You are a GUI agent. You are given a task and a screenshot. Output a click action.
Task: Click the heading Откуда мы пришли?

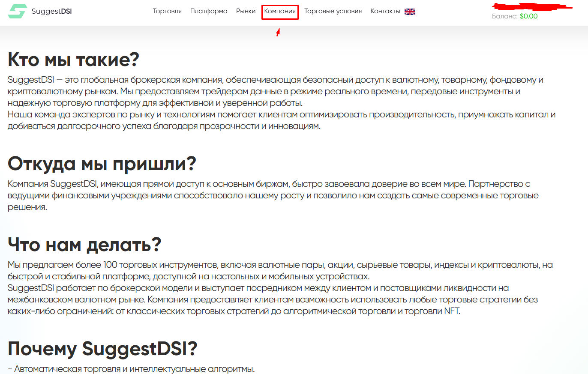(x=102, y=164)
